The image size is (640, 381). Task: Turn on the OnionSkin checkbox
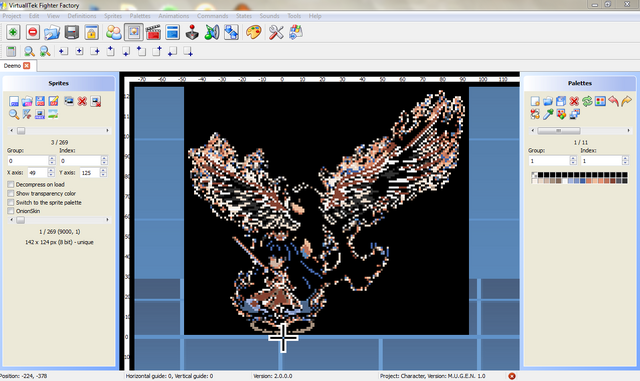tap(11, 211)
